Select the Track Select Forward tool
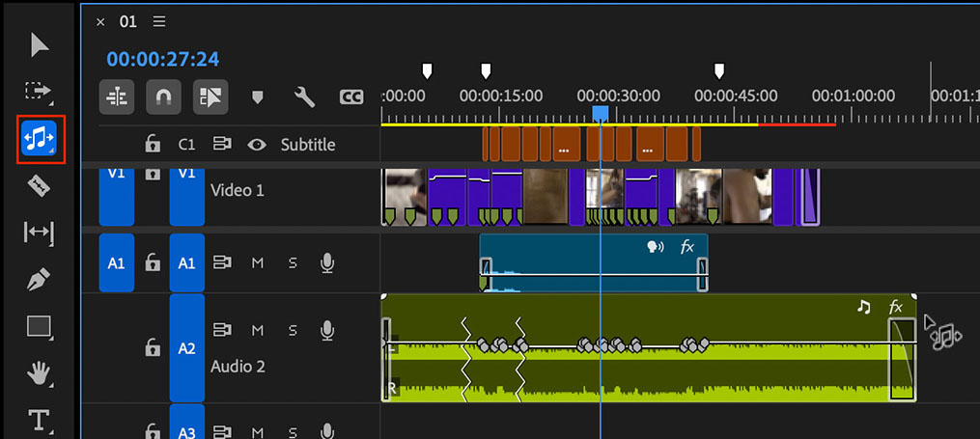Image resolution: width=980 pixels, height=439 pixels. tap(40, 92)
